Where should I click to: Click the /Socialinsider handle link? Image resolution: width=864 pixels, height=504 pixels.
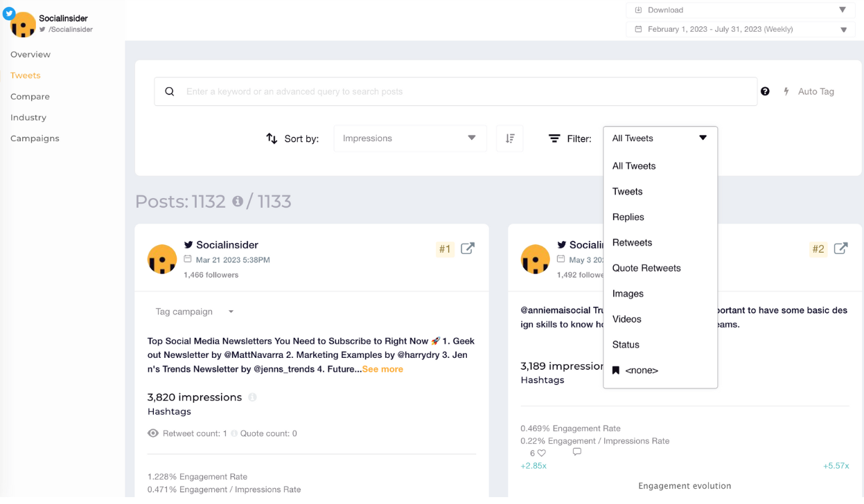pyautogui.click(x=71, y=30)
